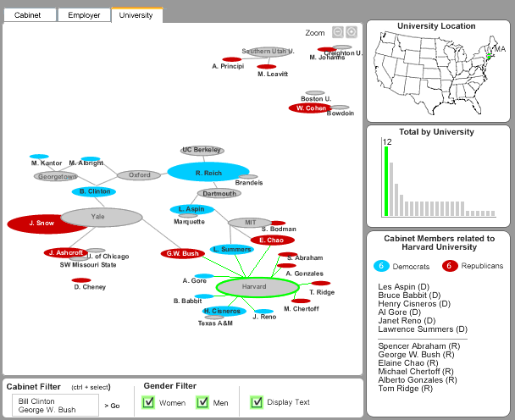Click the A. Principi red node
515x420 pixels.
(x=231, y=59)
